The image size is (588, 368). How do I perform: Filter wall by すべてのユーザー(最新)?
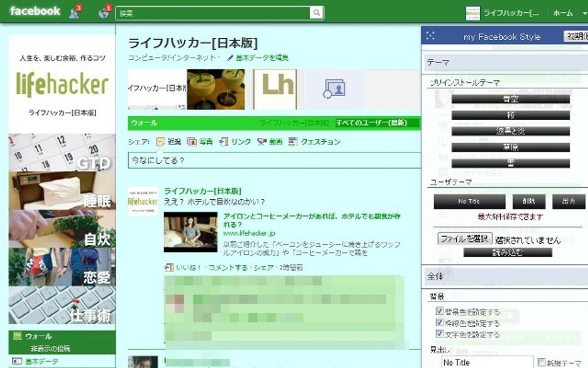tap(371, 123)
